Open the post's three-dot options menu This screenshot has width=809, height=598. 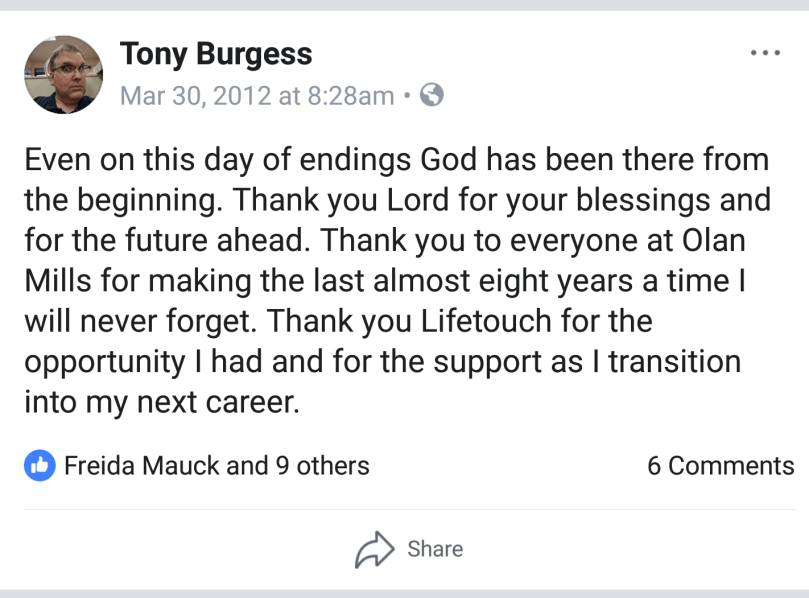point(764,53)
